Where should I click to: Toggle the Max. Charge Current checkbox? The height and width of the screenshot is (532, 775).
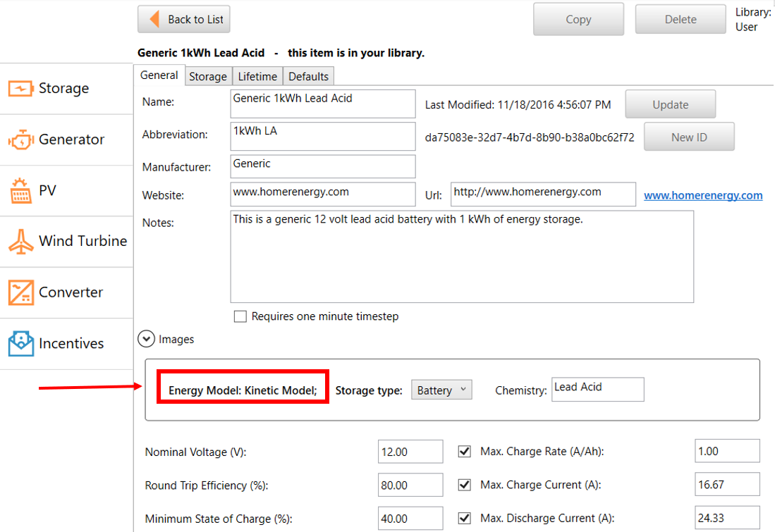(x=464, y=485)
